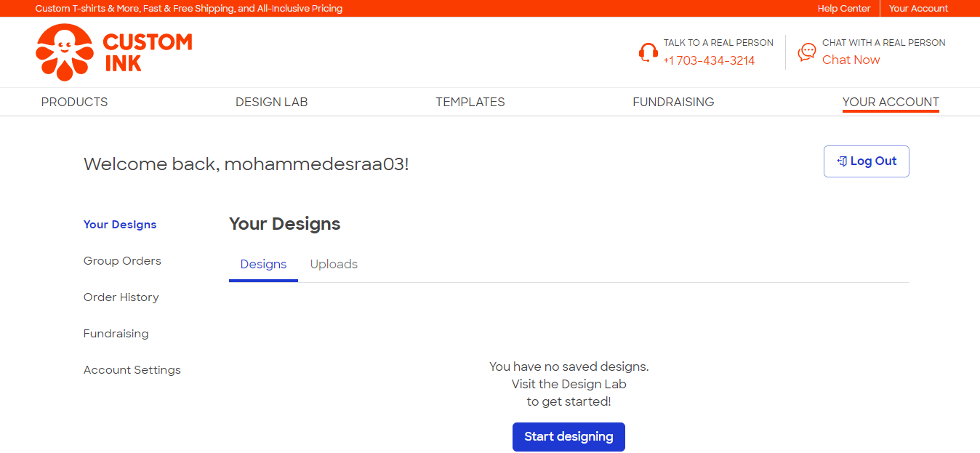Viewport: 980px width, 453px height.
Task: Start a chat via Chat Now
Action: coord(851,60)
